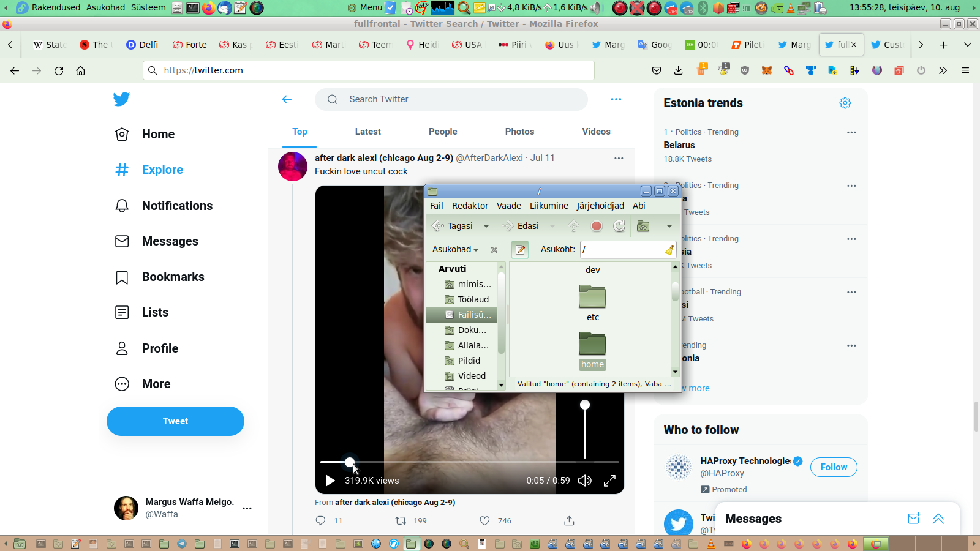The image size is (980, 551).
Task: Click the Search Twitter input field
Action: click(451, 99)
